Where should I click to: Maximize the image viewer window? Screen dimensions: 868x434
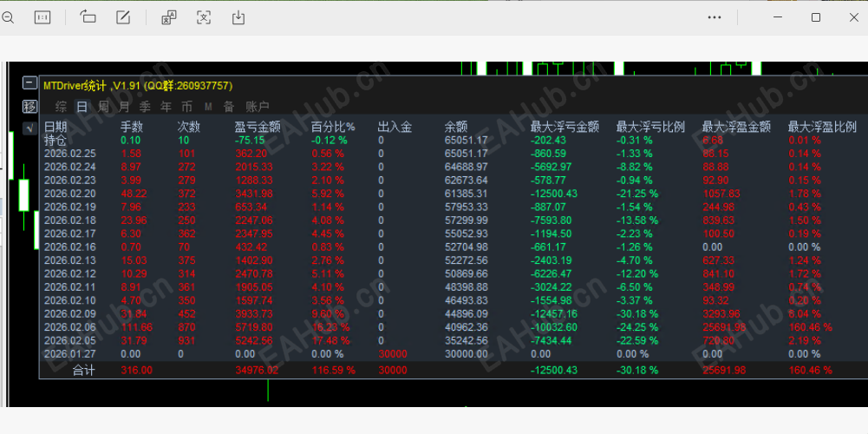click(815, 17)
